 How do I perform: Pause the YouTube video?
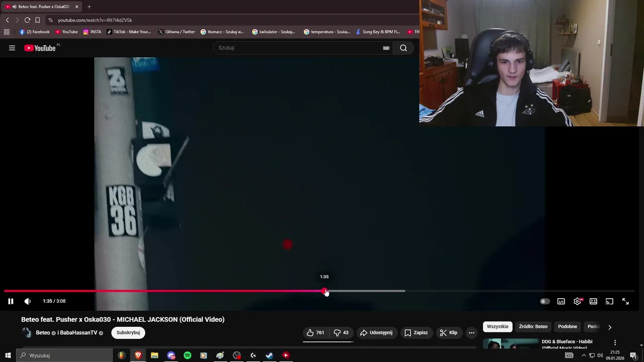pos(11,301)
